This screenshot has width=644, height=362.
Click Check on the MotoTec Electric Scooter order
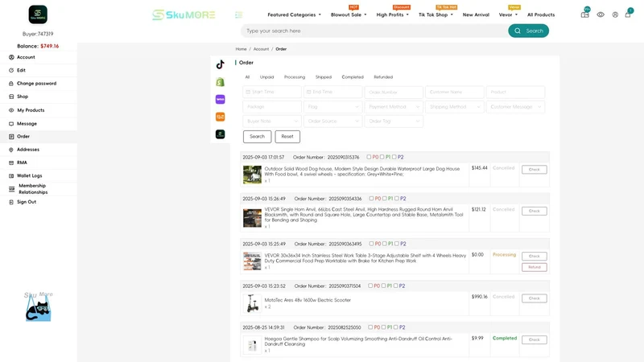click(x=535, y=298)
